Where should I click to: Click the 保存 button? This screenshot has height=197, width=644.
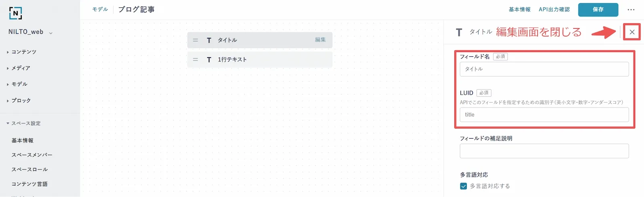598,10
